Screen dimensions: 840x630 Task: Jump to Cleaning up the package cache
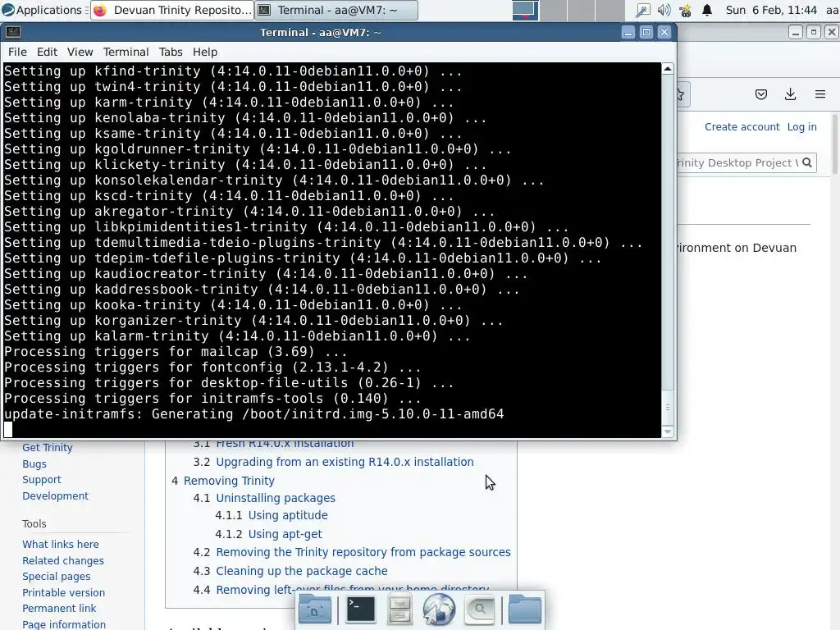(302, 571)
